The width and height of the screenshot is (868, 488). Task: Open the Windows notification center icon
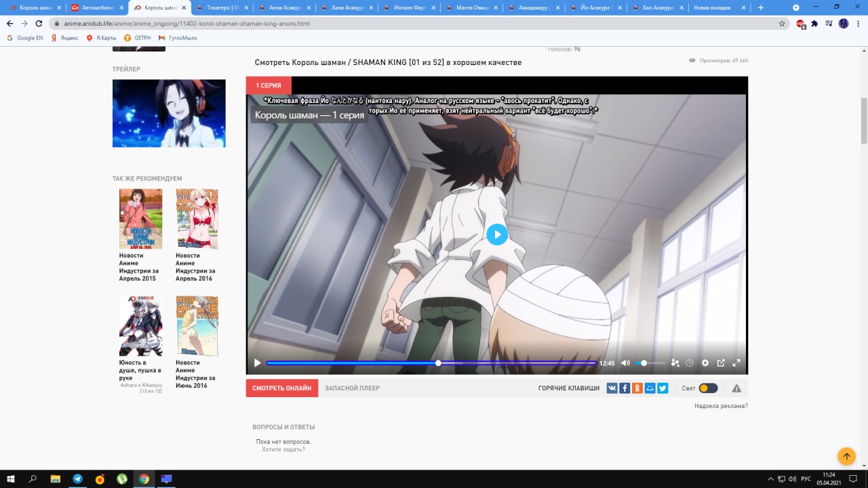pyautogui.click(x=854, y=479)
